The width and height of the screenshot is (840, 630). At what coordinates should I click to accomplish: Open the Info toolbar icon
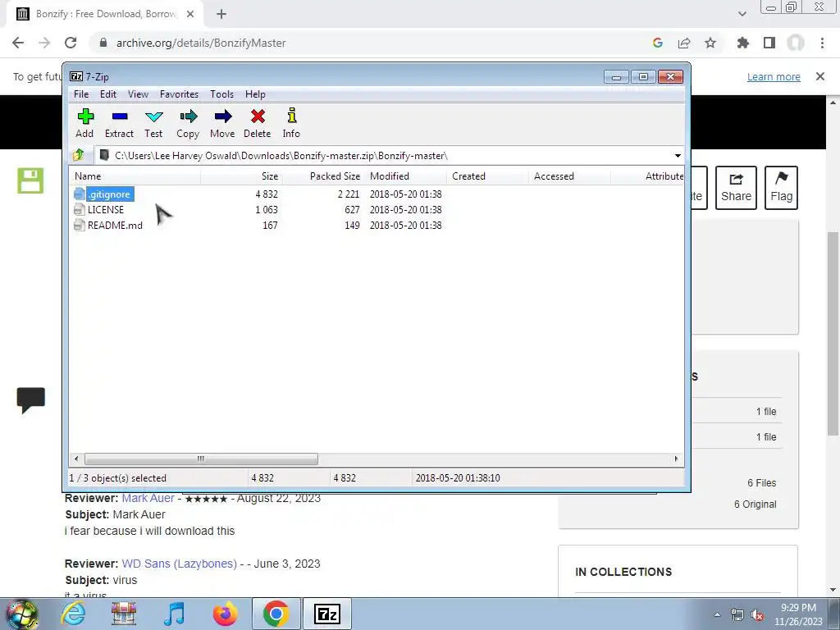pyautogui.click(x=291, y=123)
